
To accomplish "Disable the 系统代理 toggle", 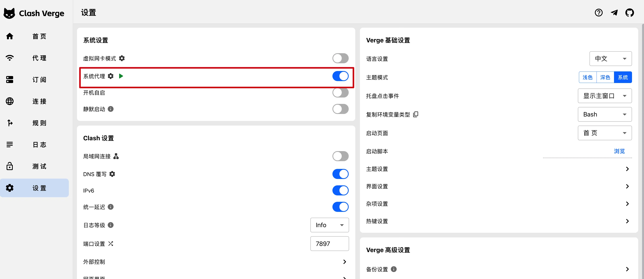I will [x=341, y=76].
